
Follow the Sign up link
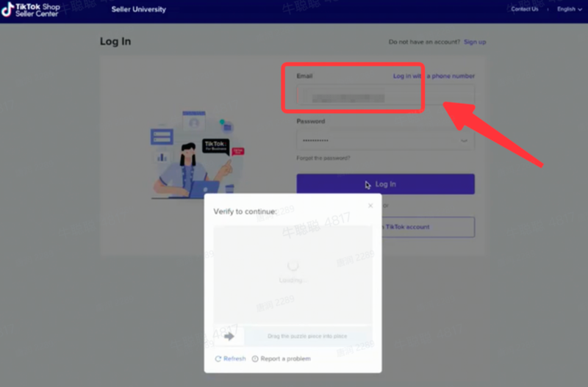[475, 42]
